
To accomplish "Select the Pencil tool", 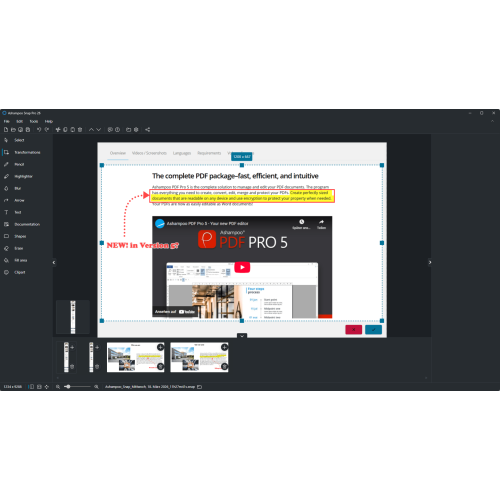I will pyautogui.click(x=19, y=164).
